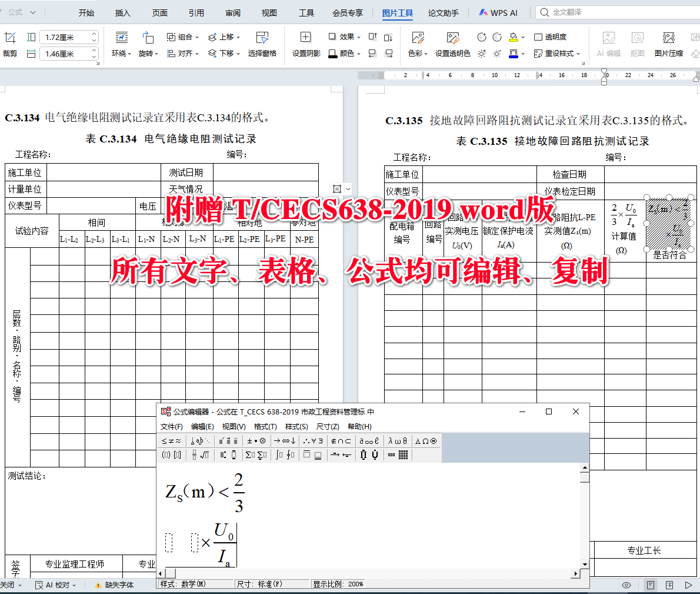The height and width of the screenshot is (594, 700).
Task: Open the Rotate (旋转) options
Action: point(148,44)
